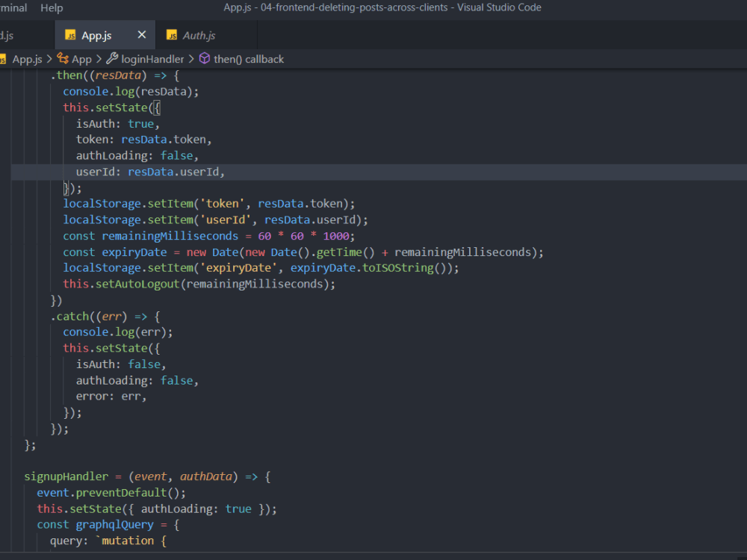The width and height of the screenshot is (747, 560).
Task: Expand chevron after loginHandler breadcrumb
Action: pyautogui.click(x=191, y=59)
